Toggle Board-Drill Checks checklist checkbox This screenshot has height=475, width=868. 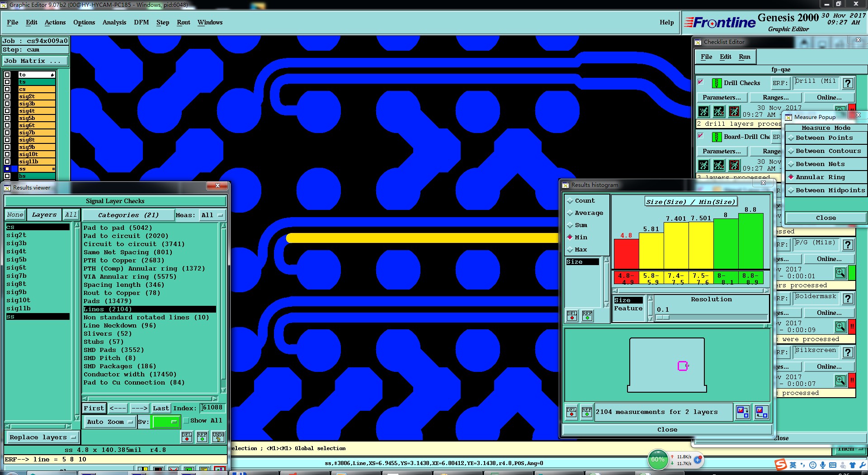point(701,136)
